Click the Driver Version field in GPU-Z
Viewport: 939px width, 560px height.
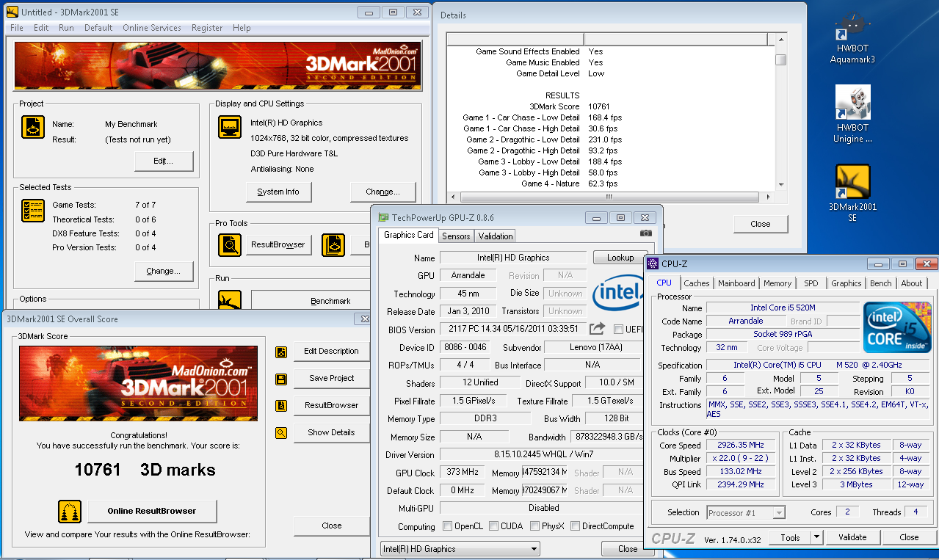540,455
